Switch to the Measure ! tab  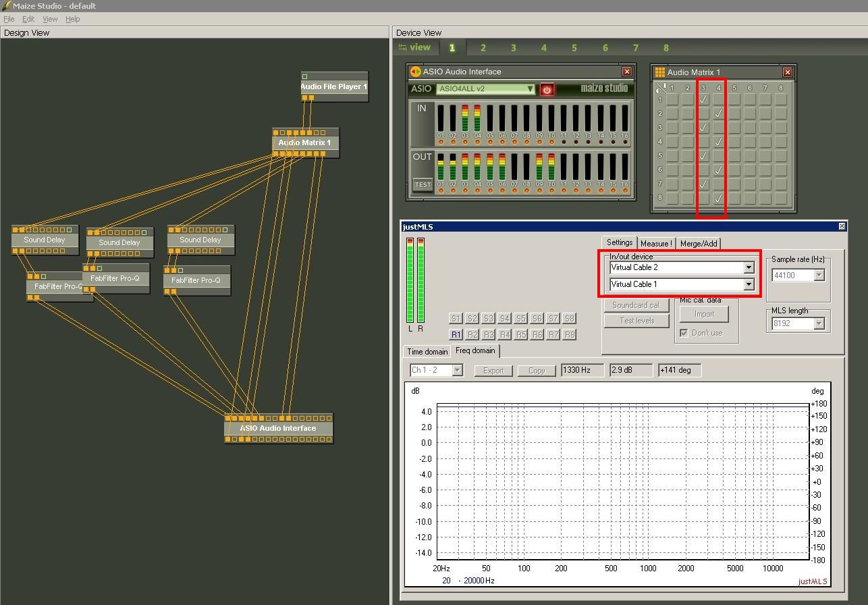[656, 243]
